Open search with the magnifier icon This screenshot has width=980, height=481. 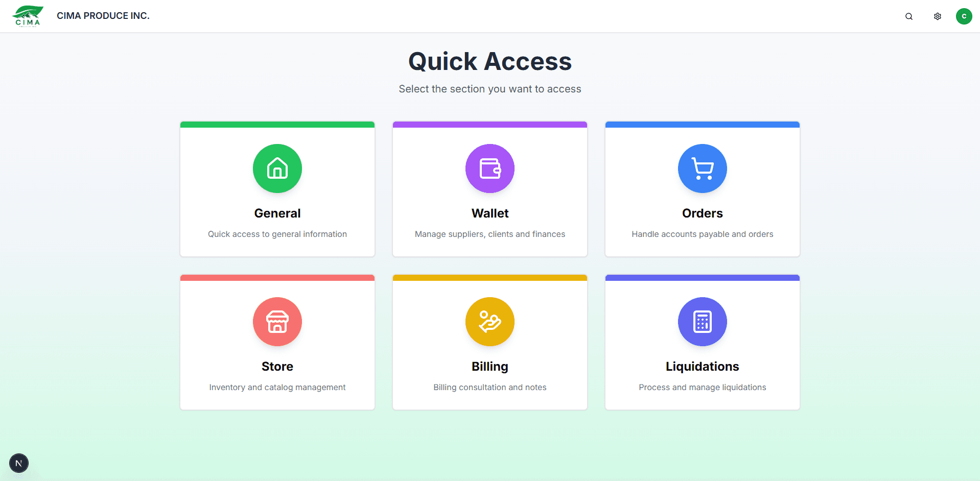tap(908, 16)
